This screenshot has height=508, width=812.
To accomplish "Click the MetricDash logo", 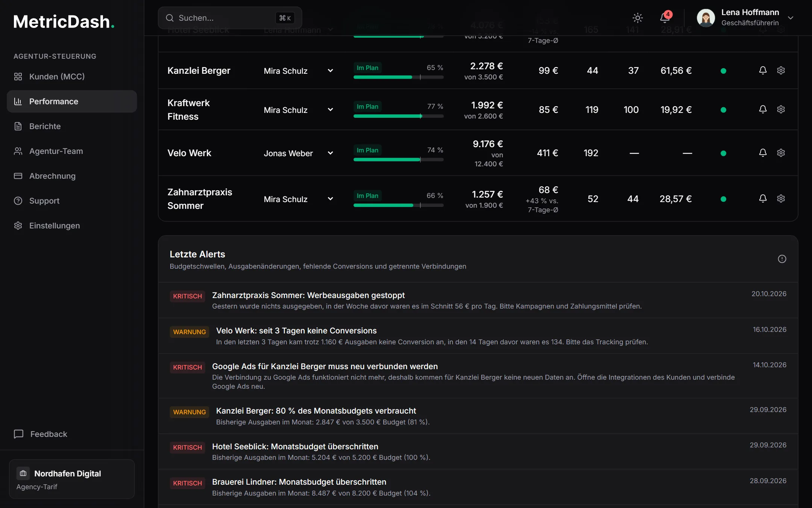I will click(64, 21).
